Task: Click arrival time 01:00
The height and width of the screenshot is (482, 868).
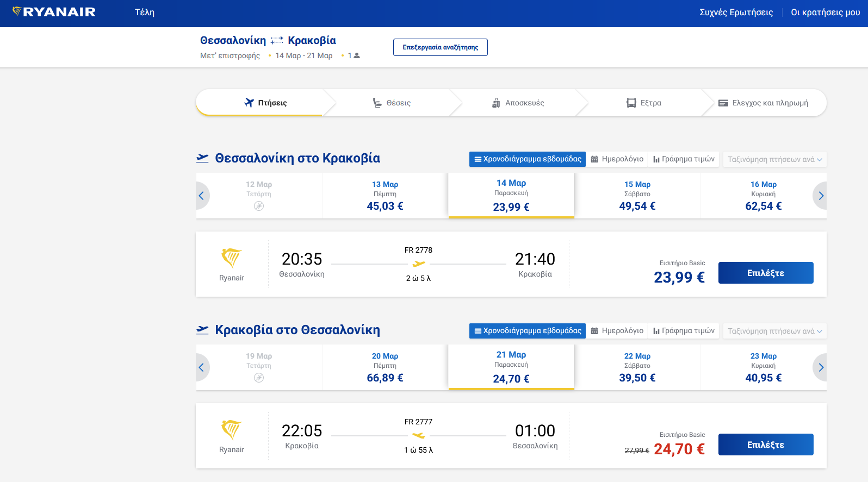Action: point(535,430)
